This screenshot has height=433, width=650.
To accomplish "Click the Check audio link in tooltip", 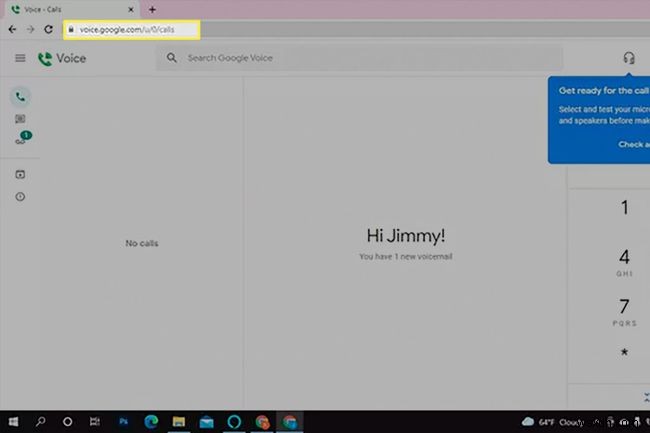I will click(634, 144).
